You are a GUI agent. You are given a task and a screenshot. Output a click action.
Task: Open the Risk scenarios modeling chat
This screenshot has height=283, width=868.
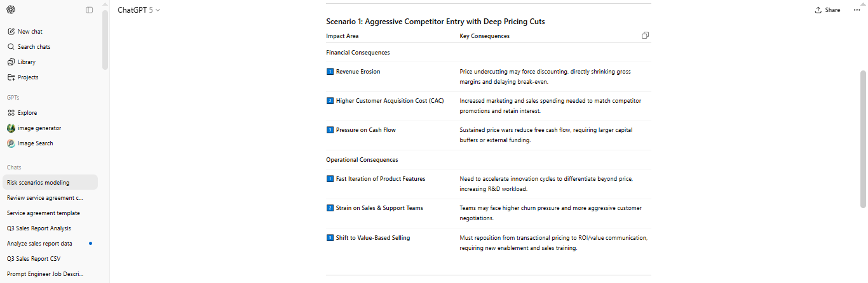[38, 183]
